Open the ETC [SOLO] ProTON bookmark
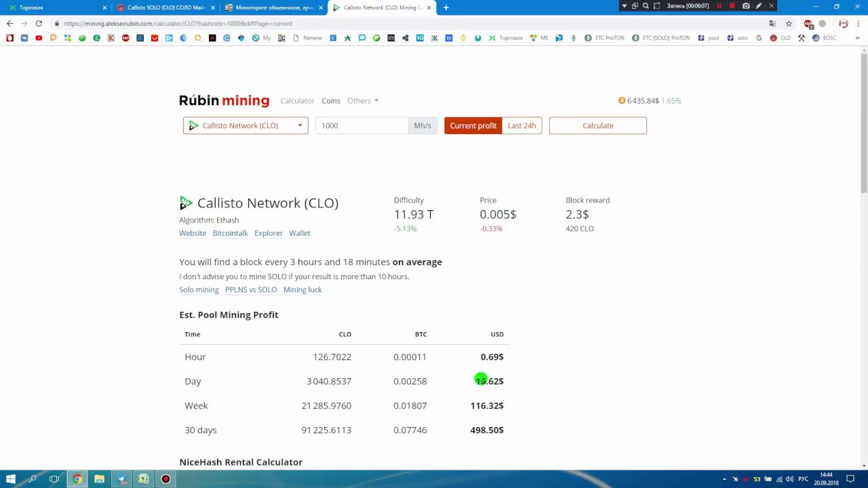 (x=660, y=38)
